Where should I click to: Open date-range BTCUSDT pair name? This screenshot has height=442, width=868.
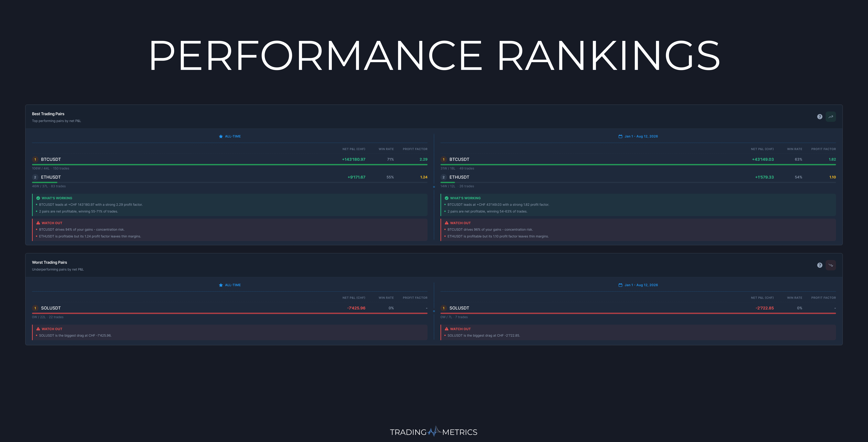[x=459, y=160]
